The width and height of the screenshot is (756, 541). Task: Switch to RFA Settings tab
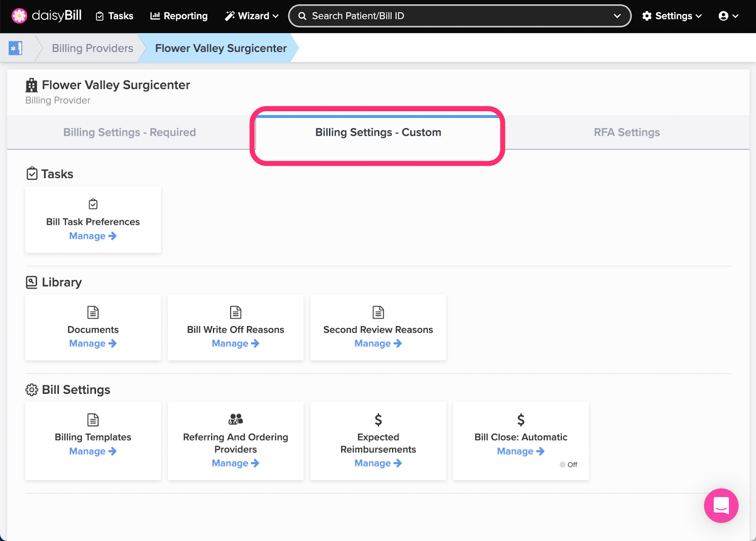[627, 132]
